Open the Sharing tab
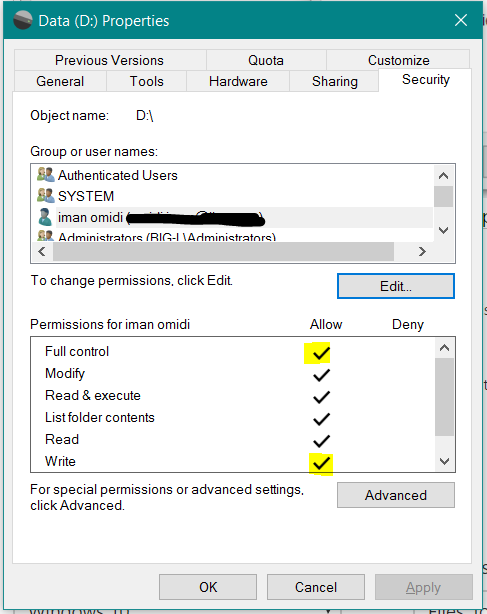The height and width of the screenshot is (614, 487). tap(335, 81)
